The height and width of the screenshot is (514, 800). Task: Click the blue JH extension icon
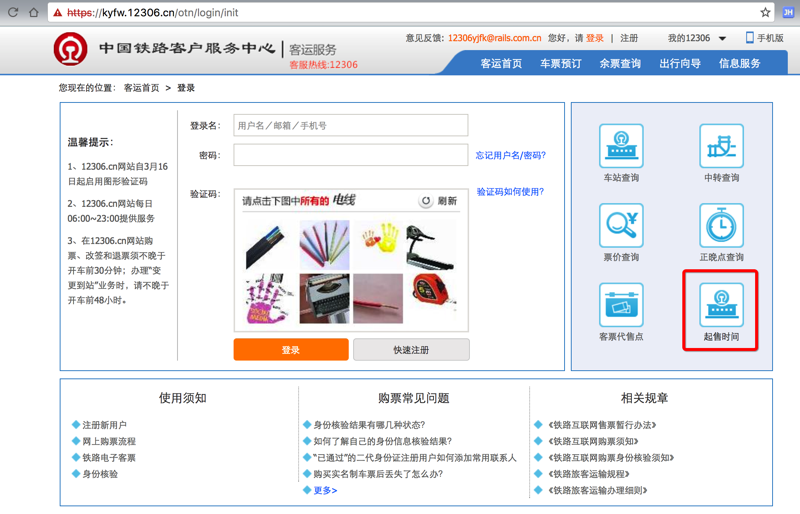pyautogui.click(x=788, y=12)
